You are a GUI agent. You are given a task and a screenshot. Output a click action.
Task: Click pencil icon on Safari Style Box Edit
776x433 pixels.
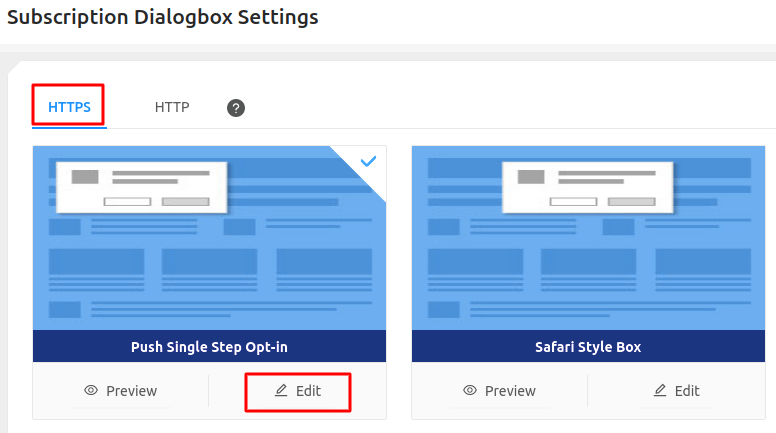tap(660, 391)
